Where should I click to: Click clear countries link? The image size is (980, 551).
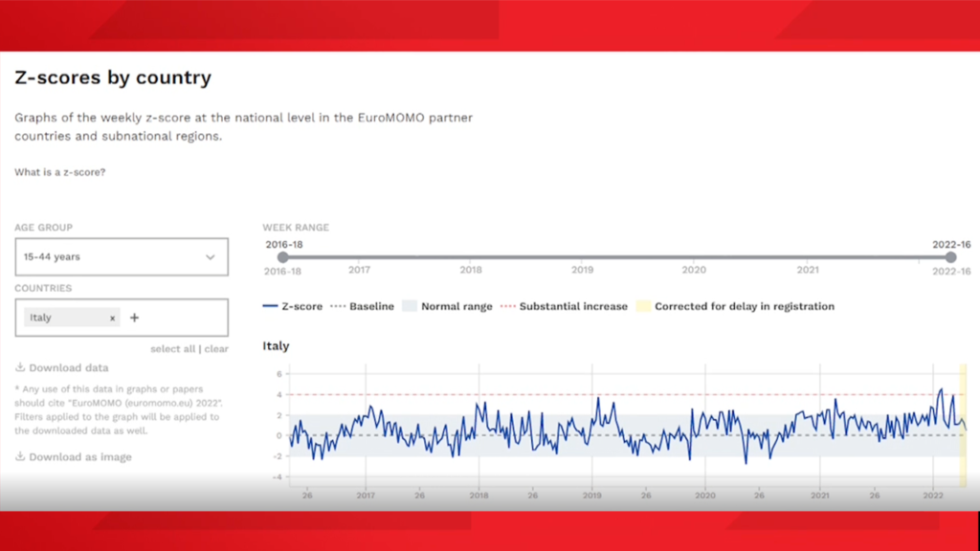click(x=217, y=349)
